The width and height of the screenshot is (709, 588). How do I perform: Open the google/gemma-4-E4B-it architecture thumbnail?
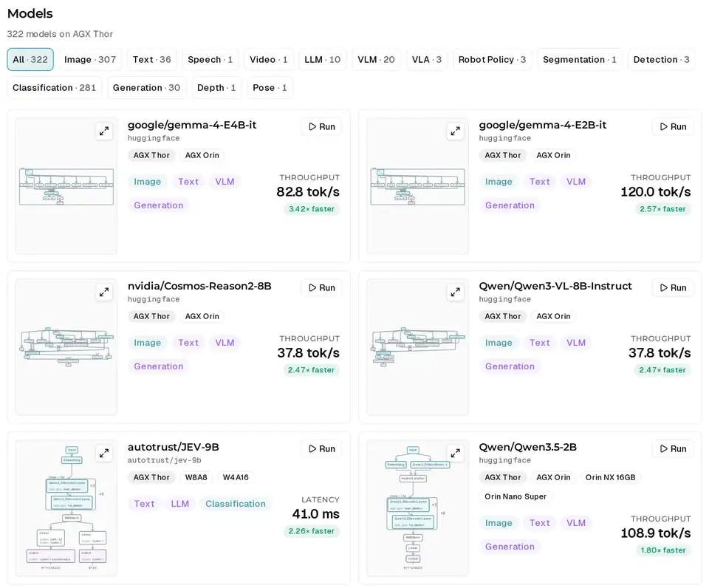[x=66, y=186]
